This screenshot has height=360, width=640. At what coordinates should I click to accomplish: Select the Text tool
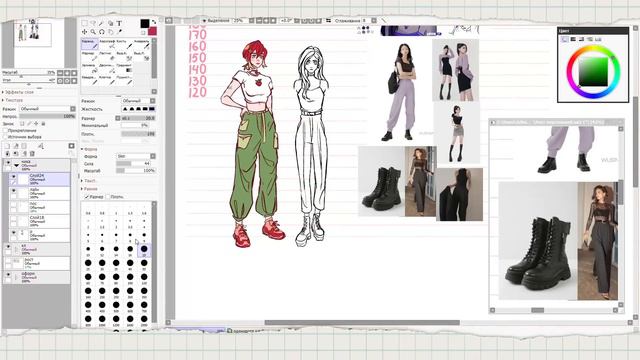(x=119, y=23)
